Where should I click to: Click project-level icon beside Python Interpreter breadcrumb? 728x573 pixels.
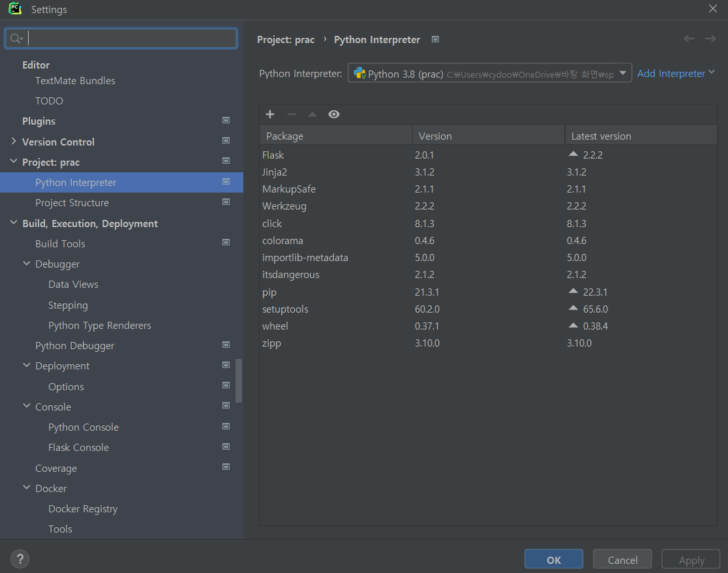click(436, 39)
